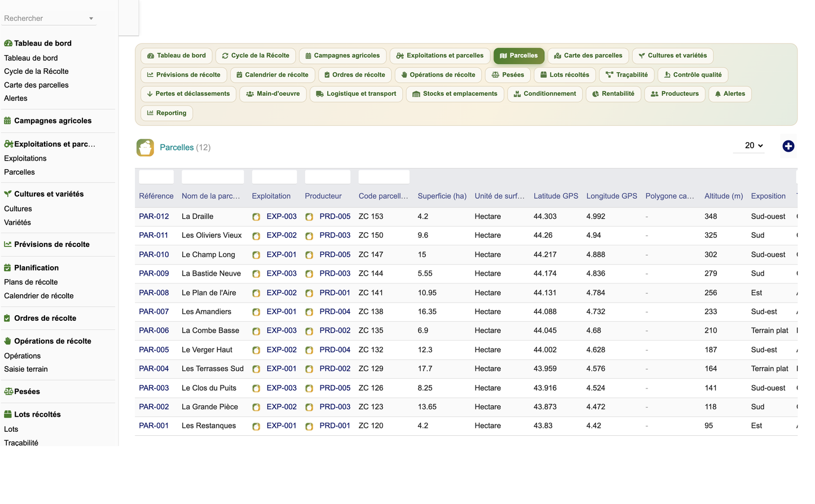Click the Référence column filter field
This screenshot has height=504, width=815.
point(156,176)
